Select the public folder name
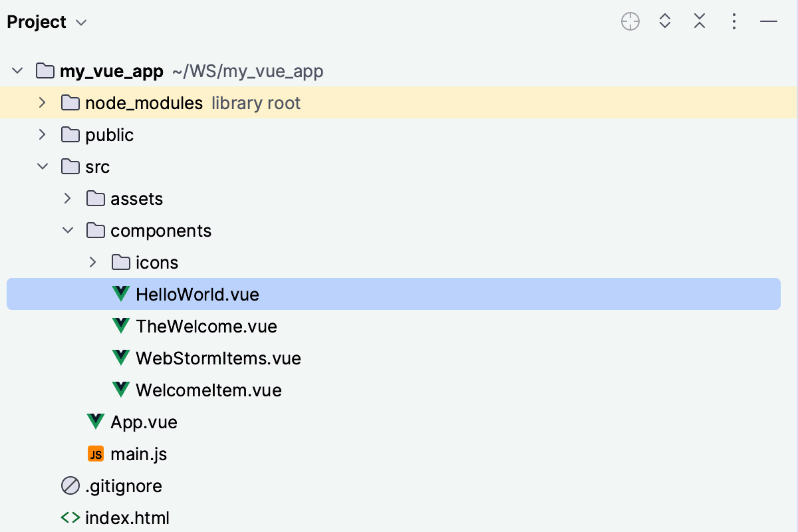This screenshot has height=532, width=798. click(x=110, y=134)
